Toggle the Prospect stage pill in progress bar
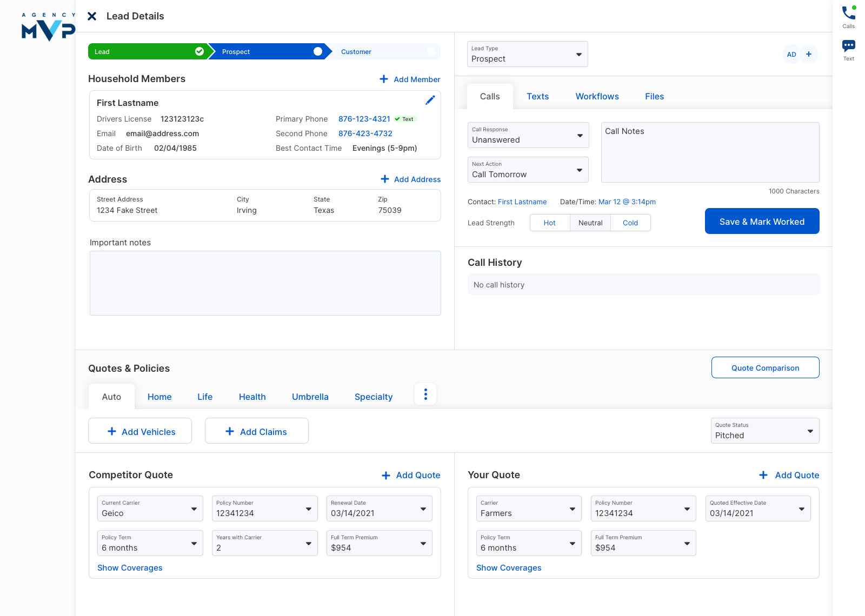This screenshot has height=616, width=865. [x=318, y=51]
